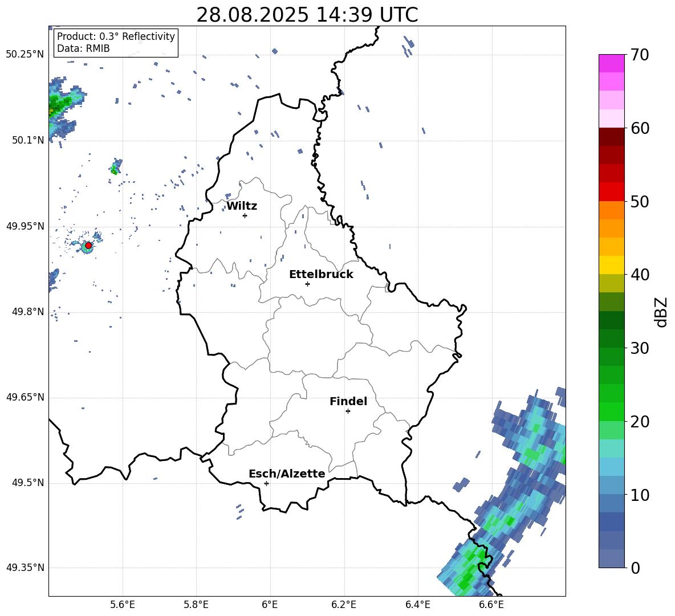Click the colorbar tick value 40

[640, 275]
